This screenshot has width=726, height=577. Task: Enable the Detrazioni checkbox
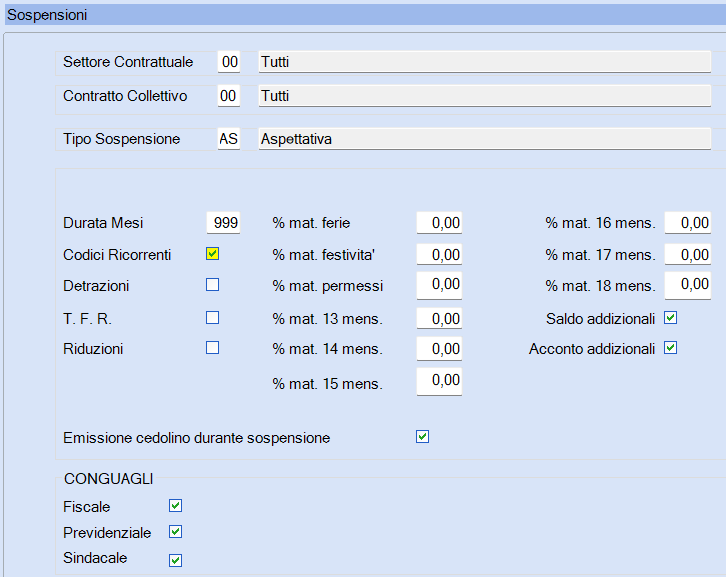click(x=213, y=285)
